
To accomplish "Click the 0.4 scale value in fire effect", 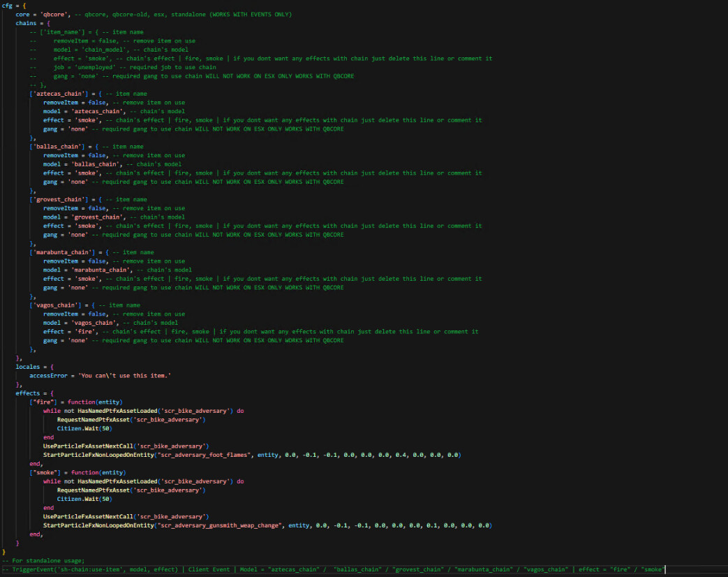I will click(x=401, y=455).
